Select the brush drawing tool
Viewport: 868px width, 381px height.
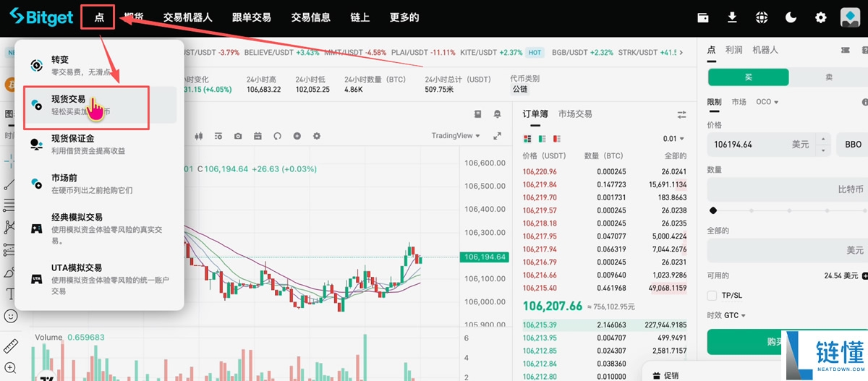(10, 273)
